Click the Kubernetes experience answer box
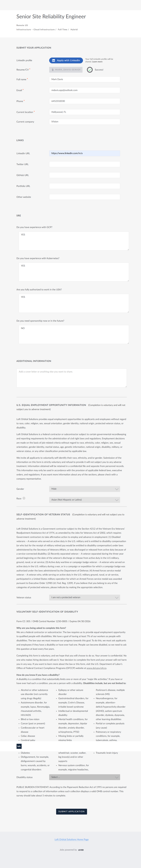 click(x=74, y=272)
